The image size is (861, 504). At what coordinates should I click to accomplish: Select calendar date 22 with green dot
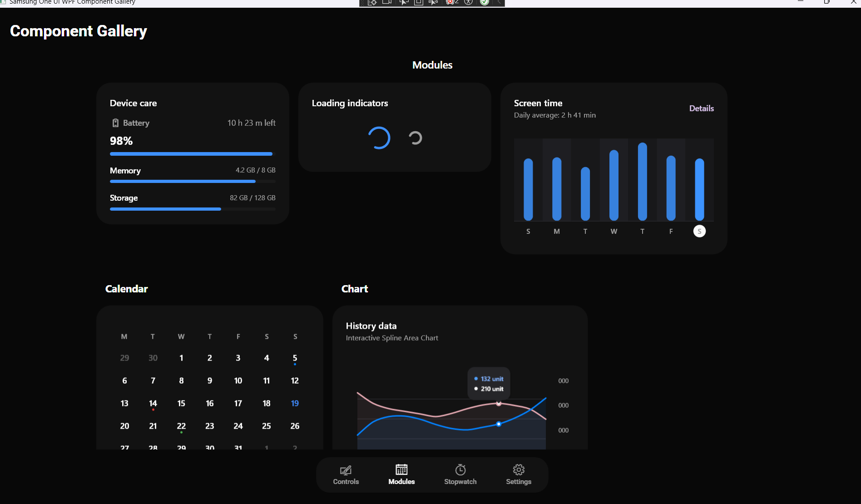(x=181, y=426)
